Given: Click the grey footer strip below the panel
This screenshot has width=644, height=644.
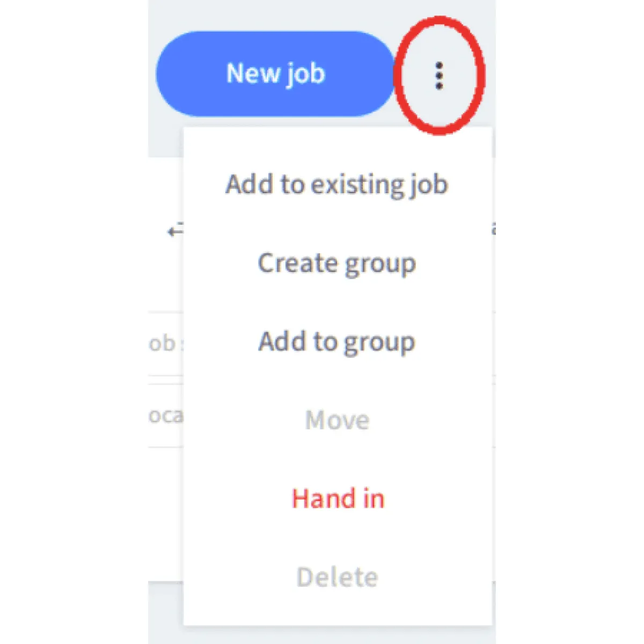Looking at the screenshot, I should pos(165,613).
